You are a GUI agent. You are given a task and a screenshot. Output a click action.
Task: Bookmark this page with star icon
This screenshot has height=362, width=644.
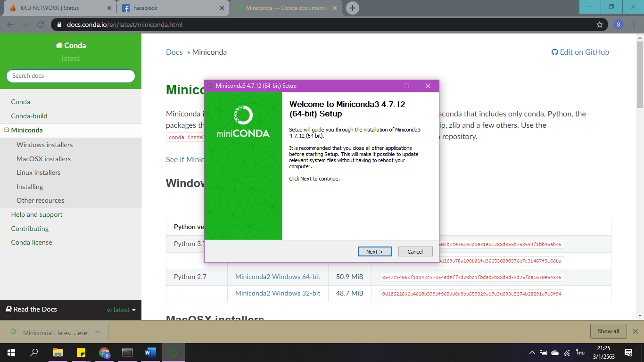pos(600,25)
